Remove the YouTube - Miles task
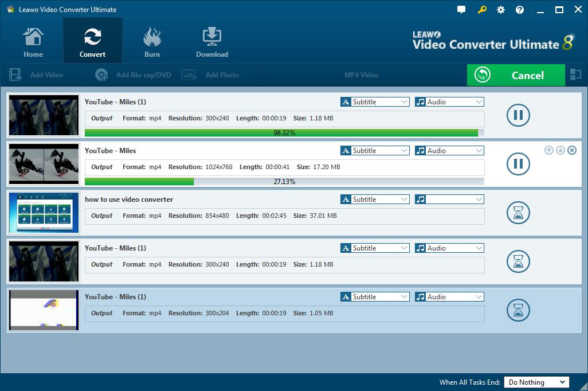Screen dimensions: 588x391 (572, 150)
